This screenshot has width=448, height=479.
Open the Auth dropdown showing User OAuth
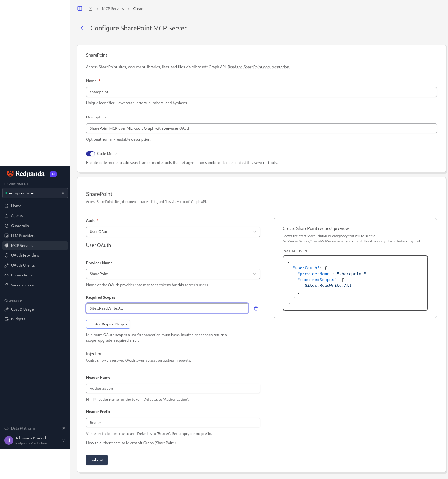pyautogui.click(x=173, y=232)
